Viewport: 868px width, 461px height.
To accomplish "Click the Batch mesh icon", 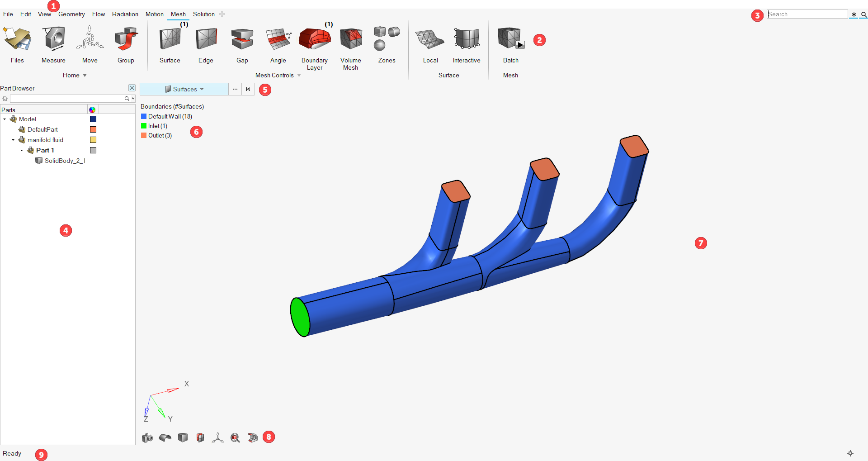I will (x=510, y=40).
